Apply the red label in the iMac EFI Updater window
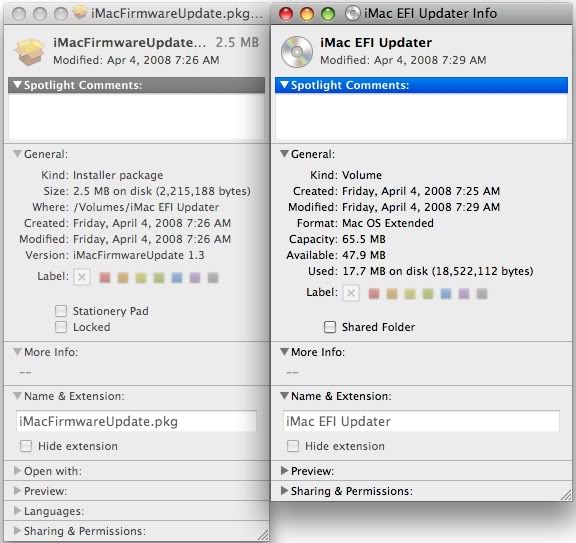 point(374,294)
